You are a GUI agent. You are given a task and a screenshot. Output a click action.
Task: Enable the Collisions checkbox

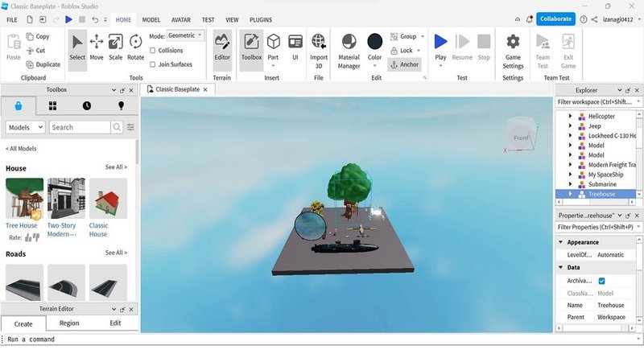point(152,51)
